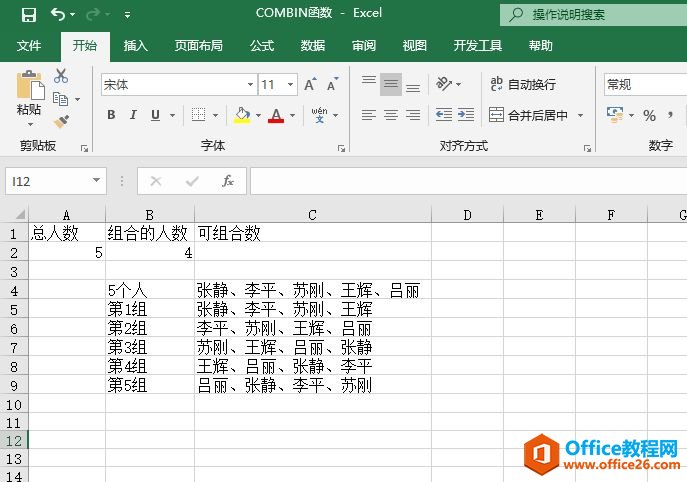Open the 公式 ribbon tab
This screenshot has width=687, height=482.
point(262,46)
